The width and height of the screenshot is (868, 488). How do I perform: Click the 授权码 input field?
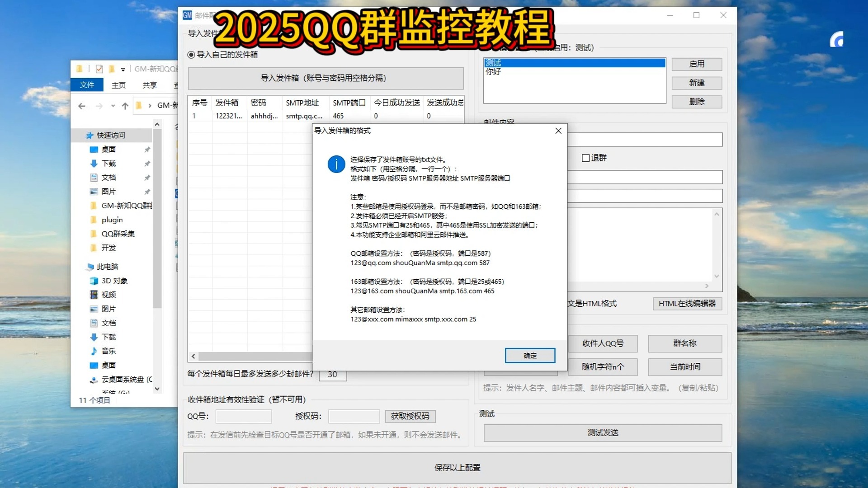coord(354,416)
